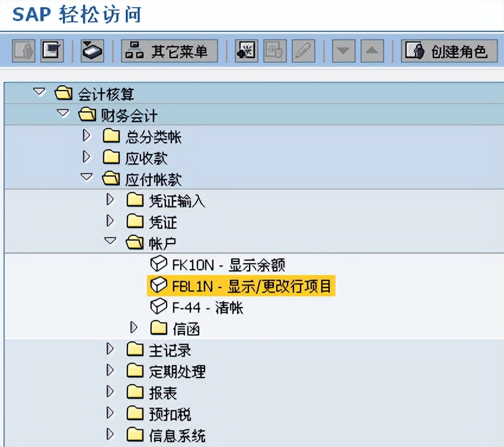Collapse the 财务会计 folder node
This screenshot has height=447, width=504.
click(x=63, y=114)
